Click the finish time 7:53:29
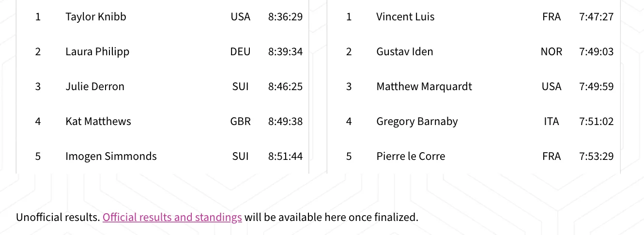Screen dimensions: 644x235 [596, 156]
